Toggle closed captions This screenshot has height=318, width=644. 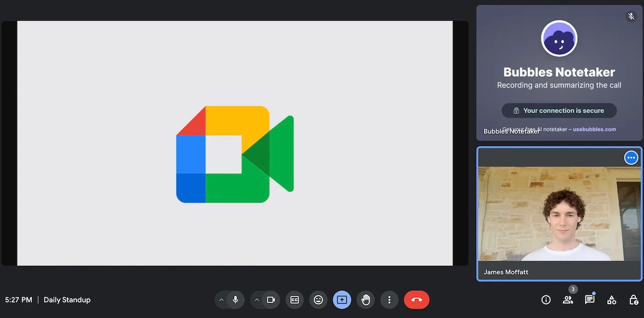294,300
